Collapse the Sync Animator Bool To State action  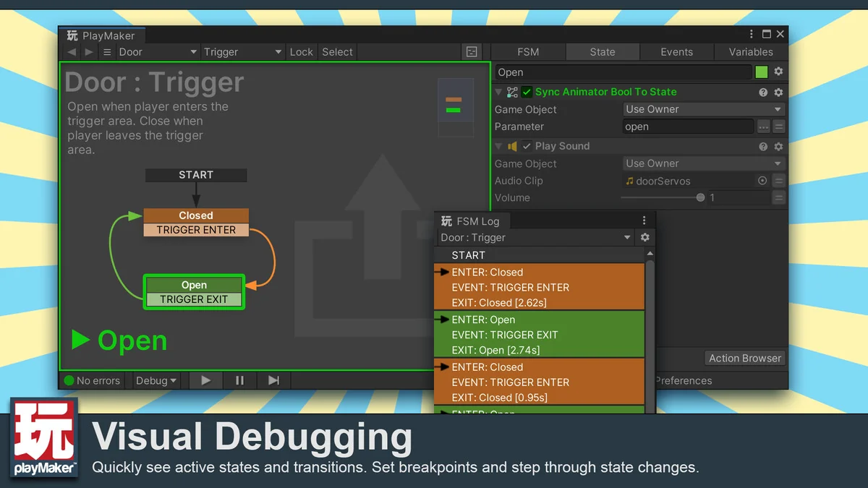[x=498, y=93]
